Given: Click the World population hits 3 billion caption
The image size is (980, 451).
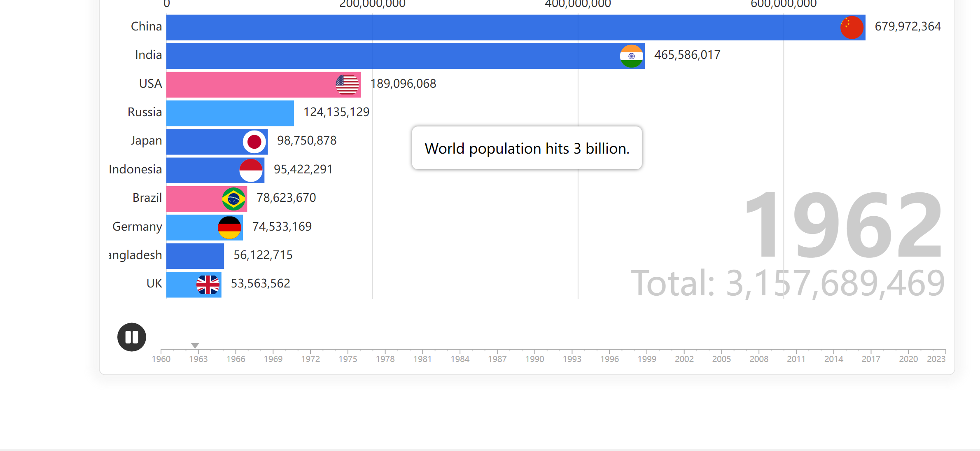Looking at the screenshot, I should [x=527, y=148].
